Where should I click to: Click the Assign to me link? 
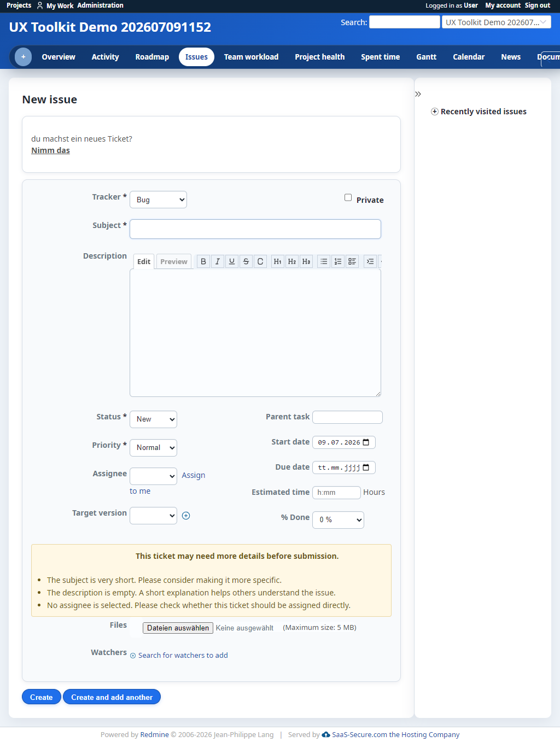point(194,475)
